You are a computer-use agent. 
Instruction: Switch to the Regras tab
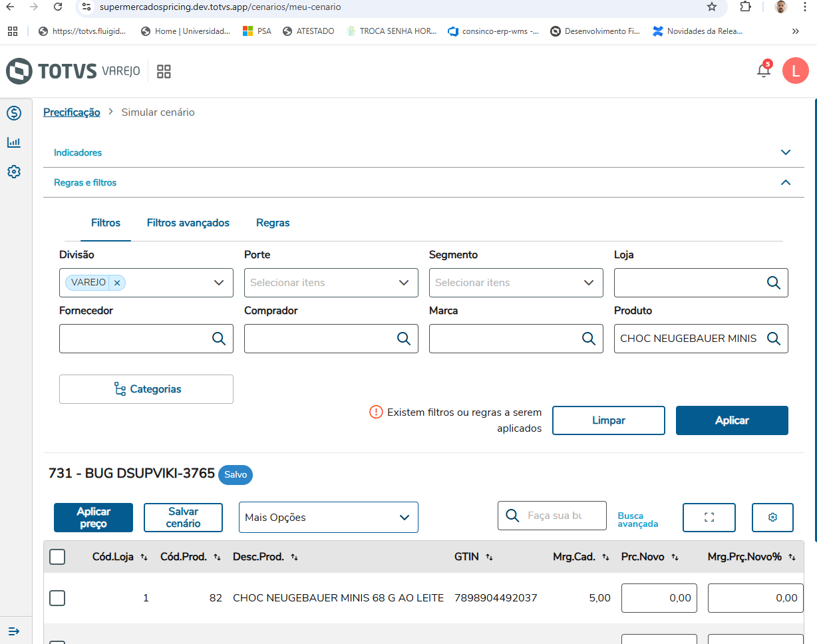point(273,223)
